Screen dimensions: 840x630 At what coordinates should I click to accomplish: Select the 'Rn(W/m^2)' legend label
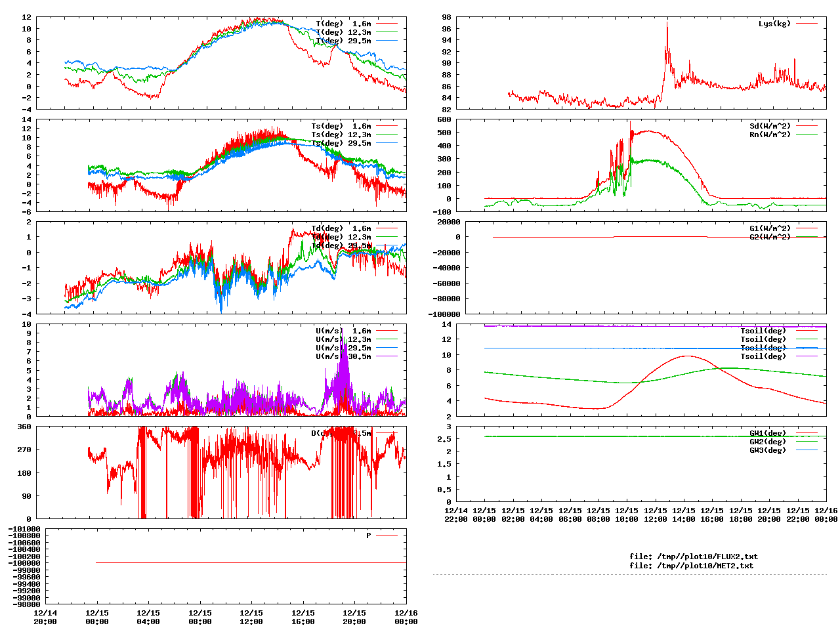coord(770,135)
